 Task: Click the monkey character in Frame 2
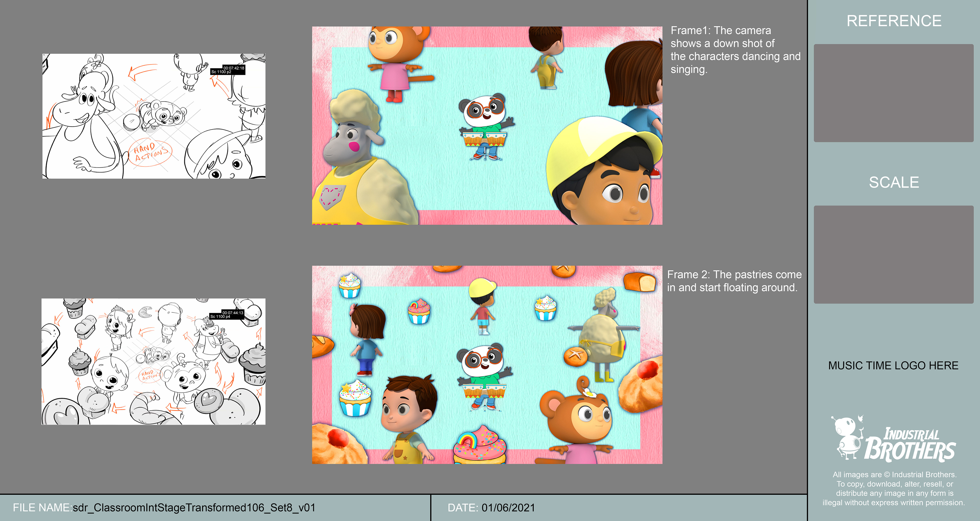point(576,420)
